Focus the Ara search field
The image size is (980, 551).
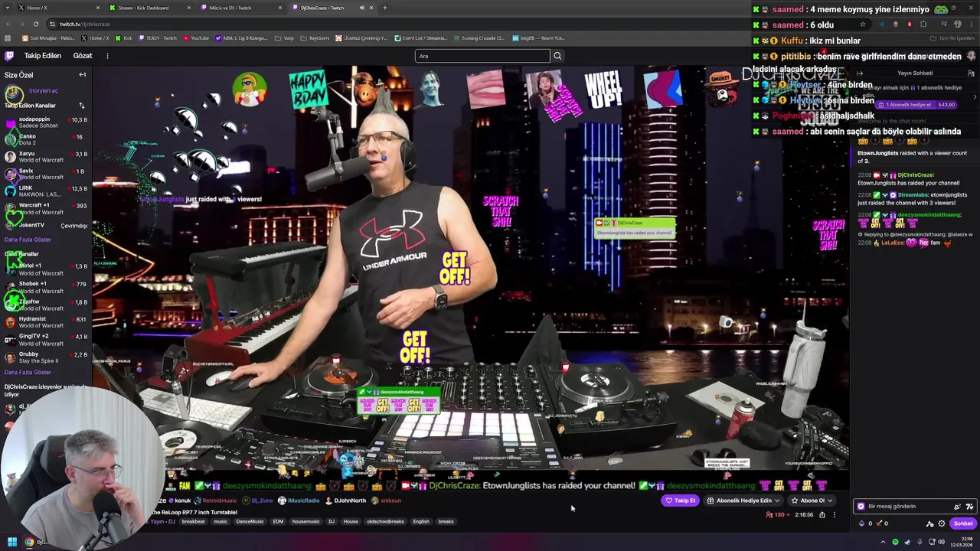click(x=482, y=56)
